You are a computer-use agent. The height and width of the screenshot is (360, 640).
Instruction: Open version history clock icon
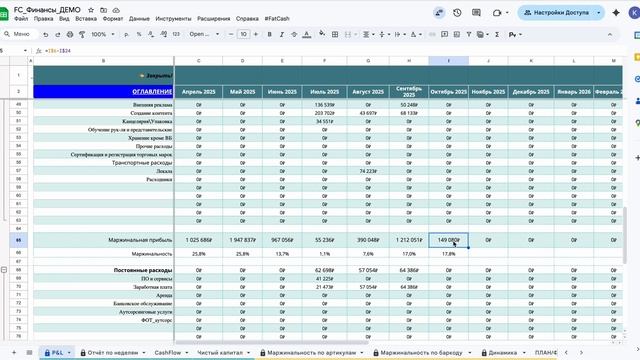[x=457, y=13]
